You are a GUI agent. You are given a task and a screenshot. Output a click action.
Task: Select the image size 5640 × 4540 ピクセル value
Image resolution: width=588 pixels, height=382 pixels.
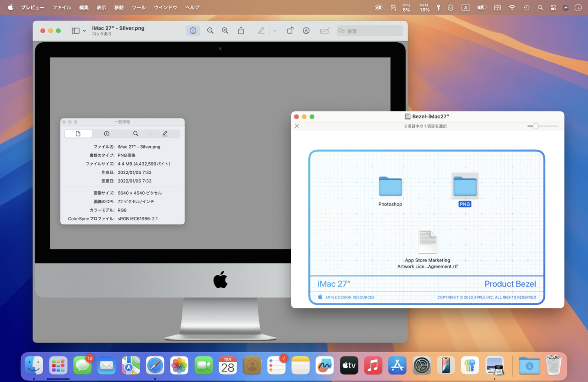click(140, 193)
